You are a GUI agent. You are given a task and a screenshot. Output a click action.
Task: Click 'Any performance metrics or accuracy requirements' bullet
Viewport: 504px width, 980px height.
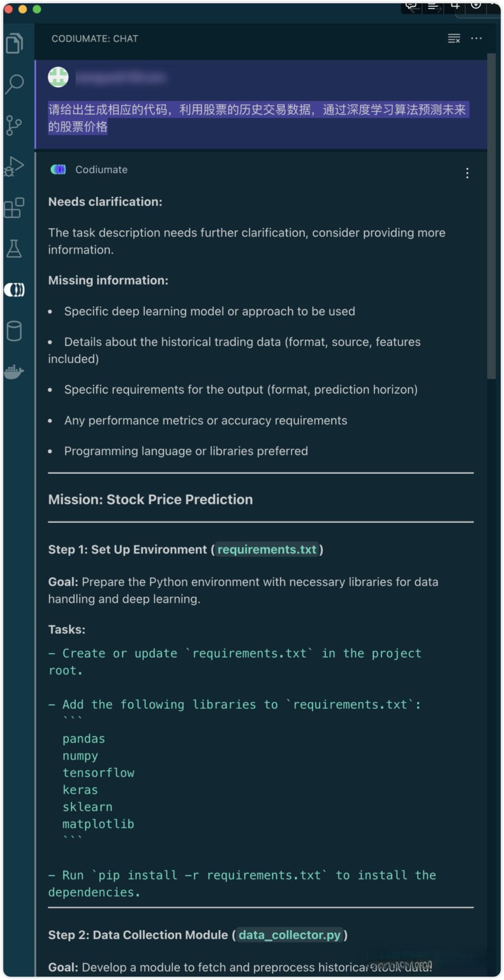(205, 420)
